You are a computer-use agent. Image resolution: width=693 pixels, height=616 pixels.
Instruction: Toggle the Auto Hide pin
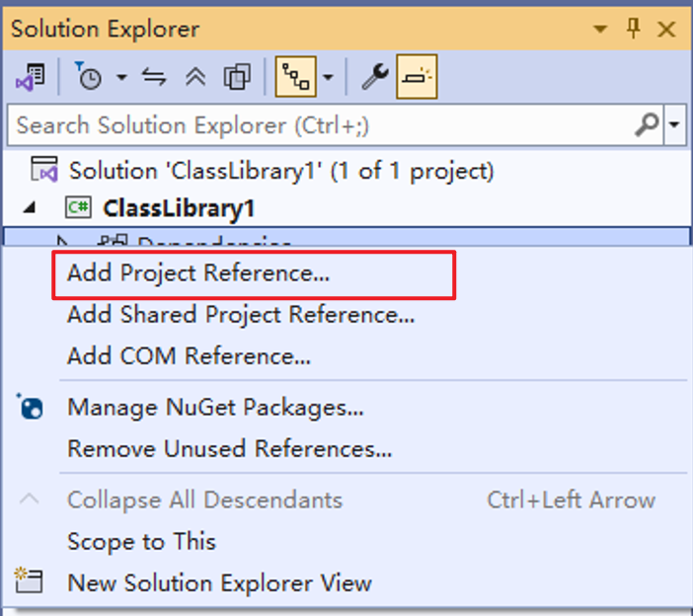pyautogui.click(x=634, y=30)
